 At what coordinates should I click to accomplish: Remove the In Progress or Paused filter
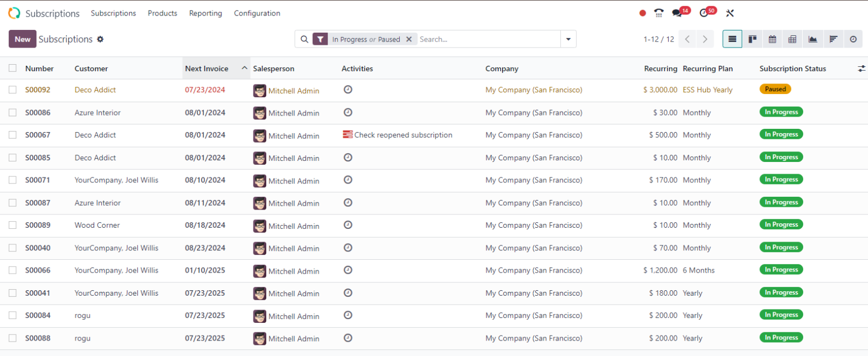(x=409, y=39)
